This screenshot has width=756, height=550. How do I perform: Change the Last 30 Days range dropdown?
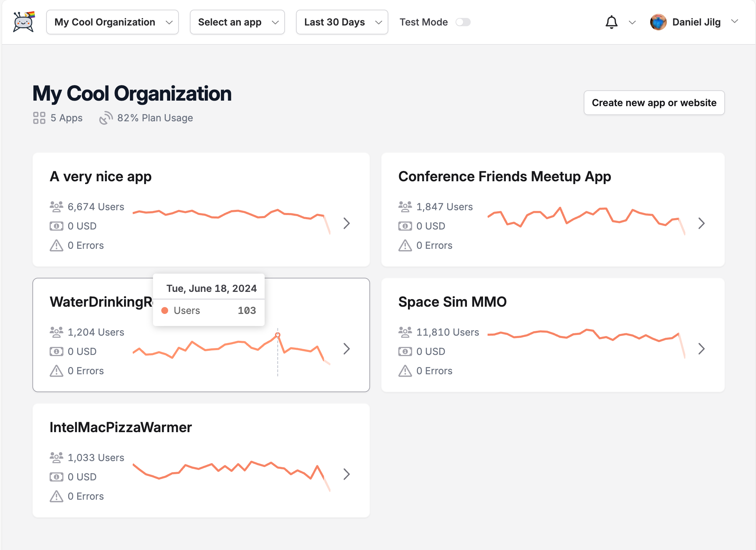(x=342, y=22)
